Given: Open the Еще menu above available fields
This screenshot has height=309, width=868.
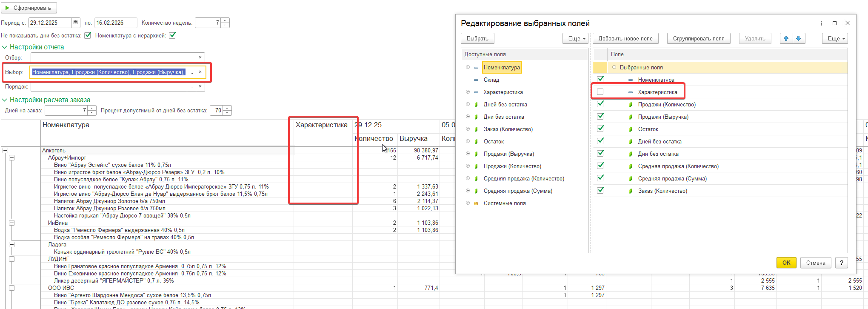Looking at the screenshot, I should point(577,38).
